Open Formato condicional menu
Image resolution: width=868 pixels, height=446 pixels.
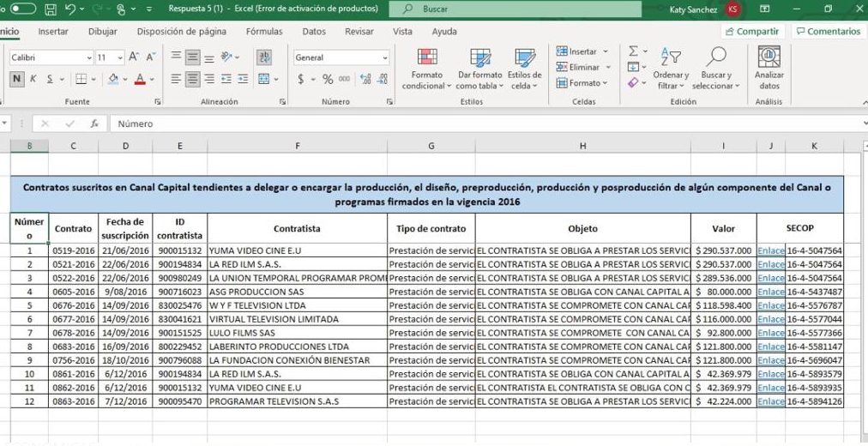click(427, 69)
